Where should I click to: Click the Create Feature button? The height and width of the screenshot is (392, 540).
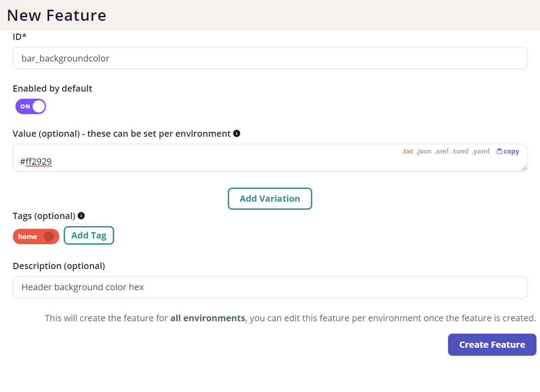(492, 345)
